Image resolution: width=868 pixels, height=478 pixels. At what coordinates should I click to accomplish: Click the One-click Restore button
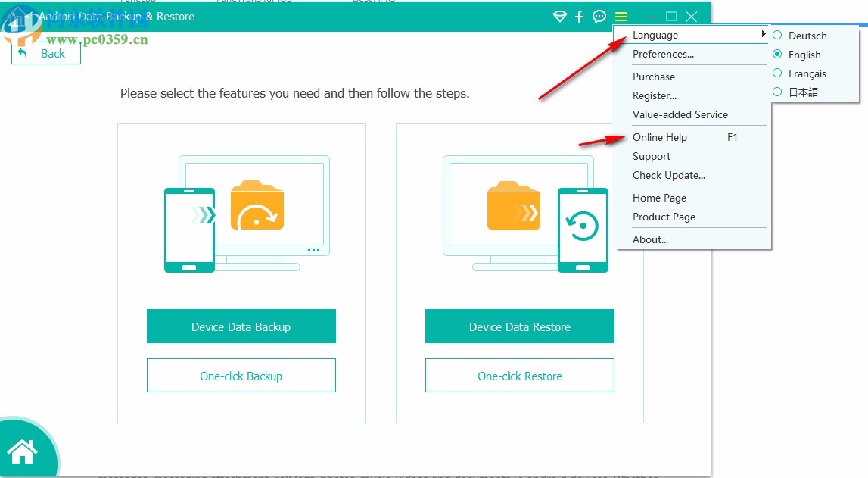519,376
